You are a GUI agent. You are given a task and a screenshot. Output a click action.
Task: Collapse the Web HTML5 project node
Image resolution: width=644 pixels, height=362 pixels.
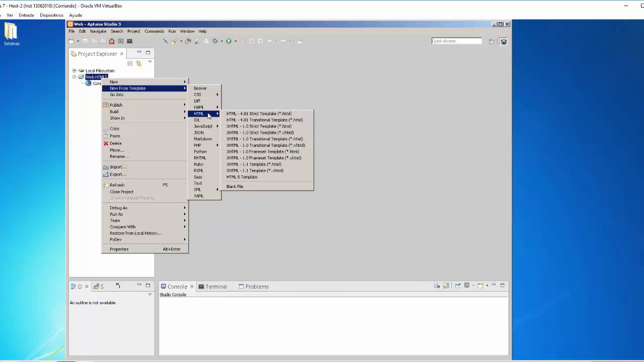74,77
